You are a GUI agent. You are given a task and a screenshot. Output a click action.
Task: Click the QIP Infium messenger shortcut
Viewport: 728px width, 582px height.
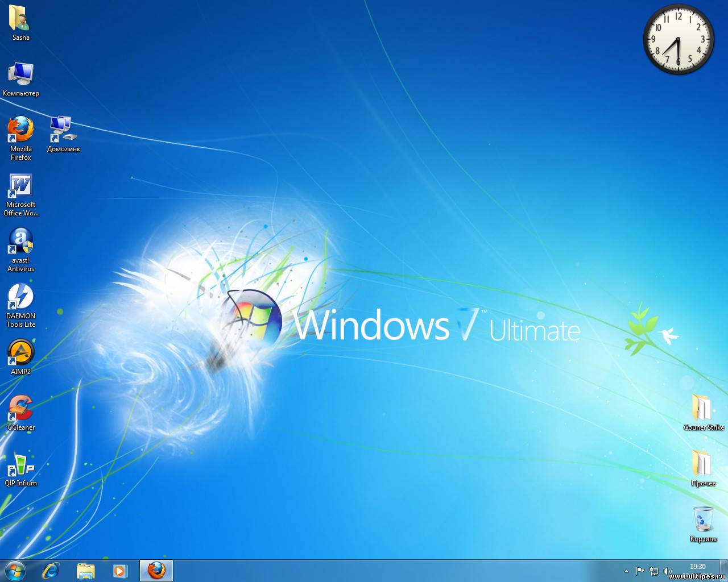coord(20,464)
